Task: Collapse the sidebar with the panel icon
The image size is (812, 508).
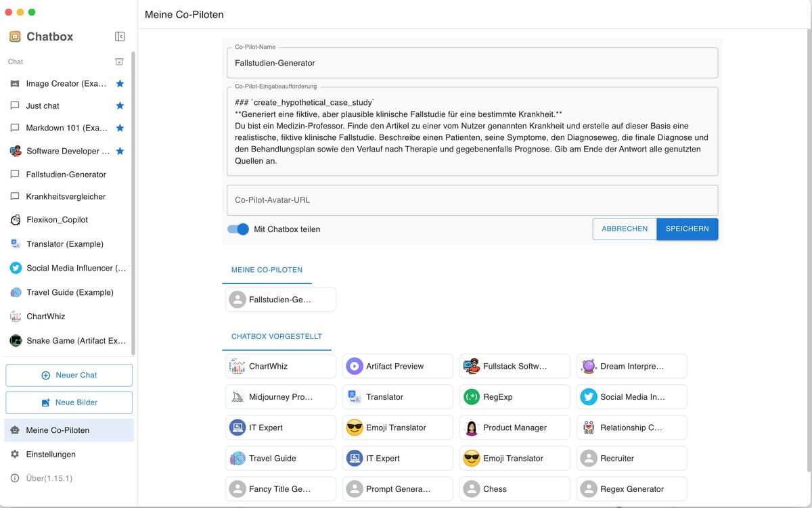Action: pyautogui.click(x=120, y=37)
